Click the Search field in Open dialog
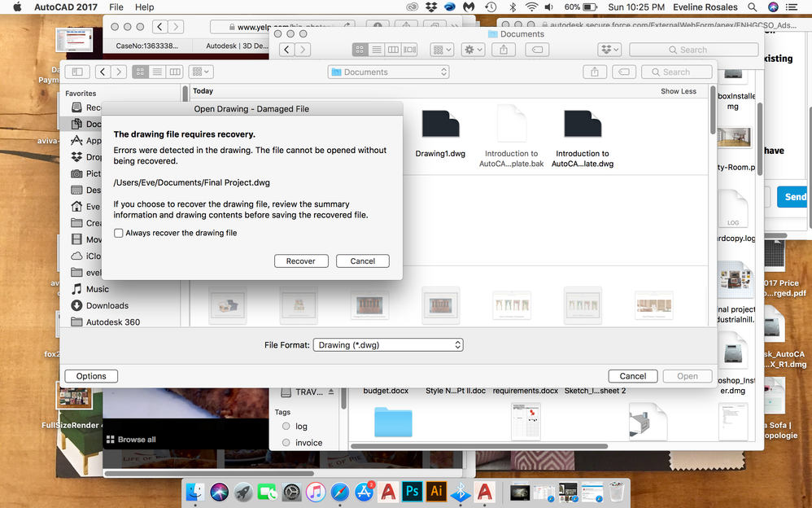812x508 pixels. (677, 72)
